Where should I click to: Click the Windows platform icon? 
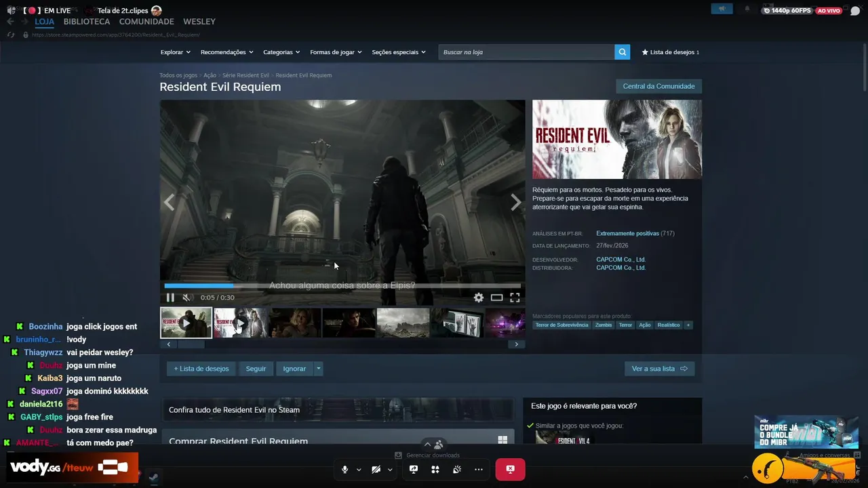click(502, 440)
